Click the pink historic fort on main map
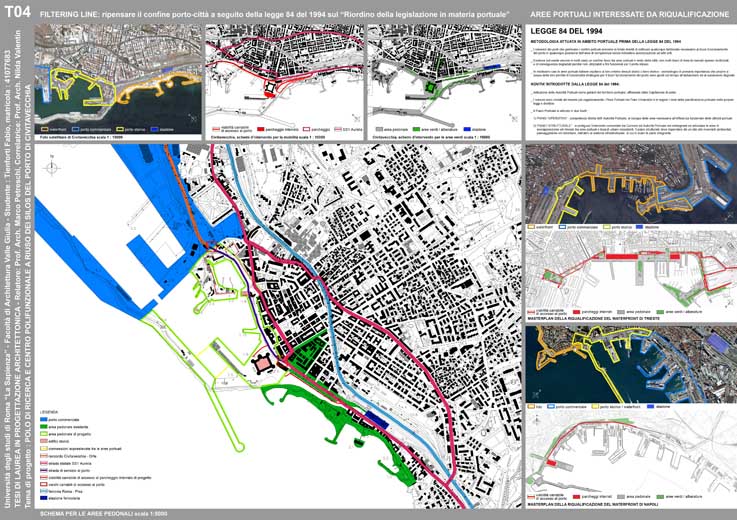The width and height of the screenshot is (737, 520). click(x=262, y=364)
